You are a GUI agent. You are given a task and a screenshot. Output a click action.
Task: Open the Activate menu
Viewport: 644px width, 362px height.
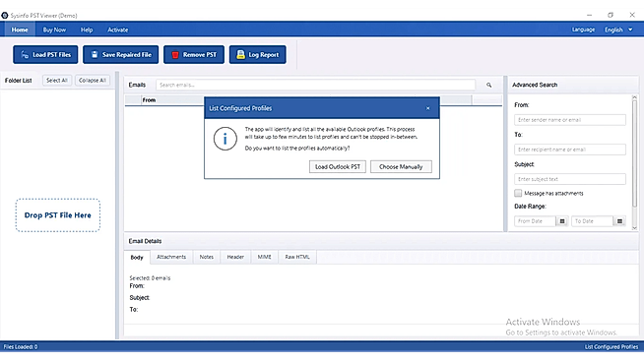pos(118,30)
